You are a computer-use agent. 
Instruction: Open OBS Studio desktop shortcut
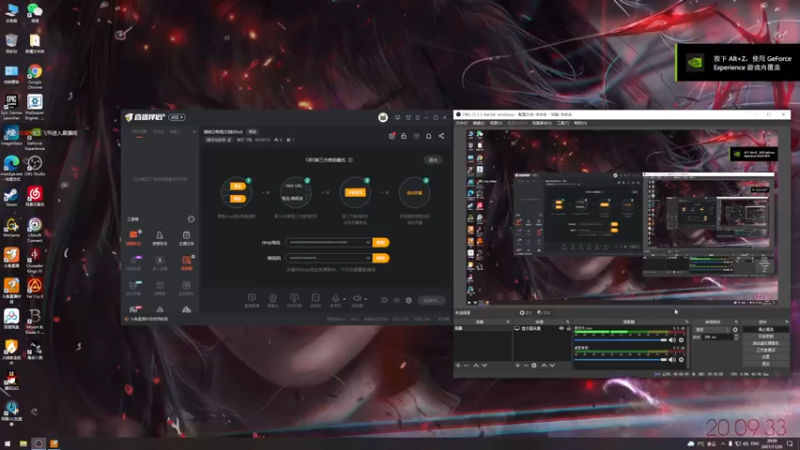tap(35, 166)
